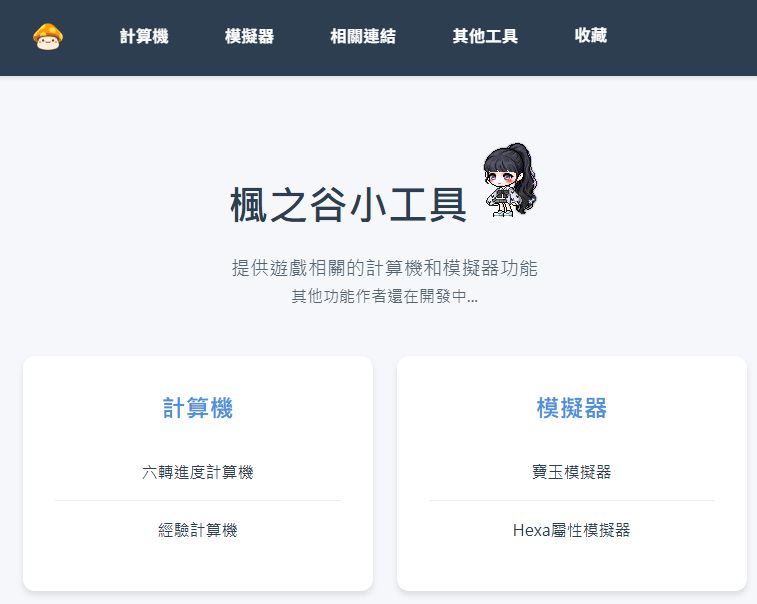The height and width of the screenshot is (604, 757).
Task: Open the 寶玉模擬器 link
Action: point(572,472)
